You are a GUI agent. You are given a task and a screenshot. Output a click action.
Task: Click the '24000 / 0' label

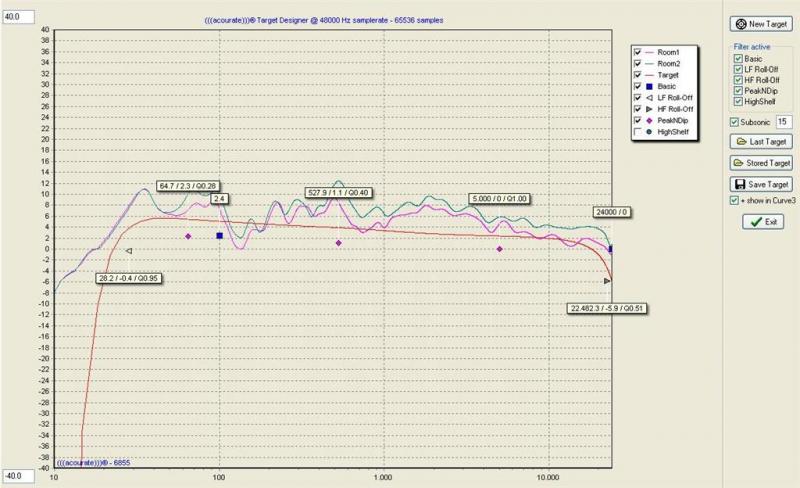611,212
